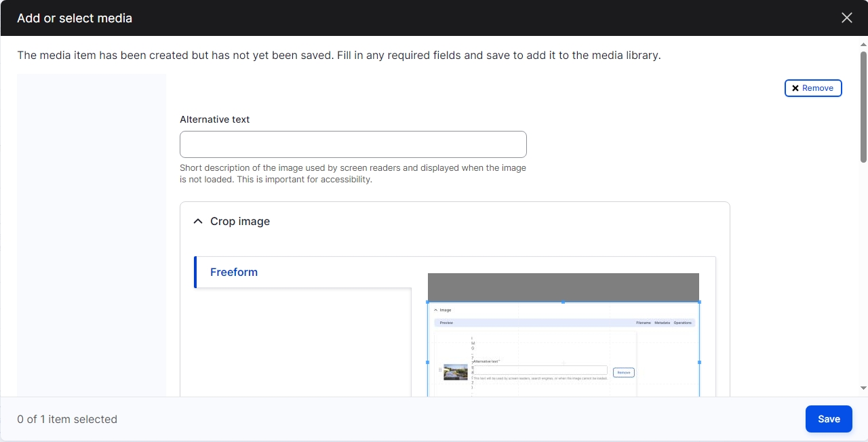868x442 pixels.
Task: Click the 'Add or select media' title
Action: click(x=75, y=18)
